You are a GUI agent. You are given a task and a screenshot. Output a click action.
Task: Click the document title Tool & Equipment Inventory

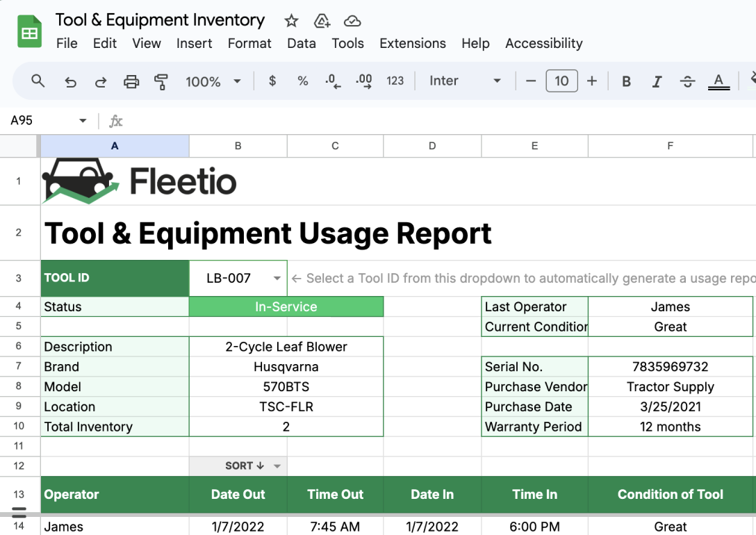[160, 20]
